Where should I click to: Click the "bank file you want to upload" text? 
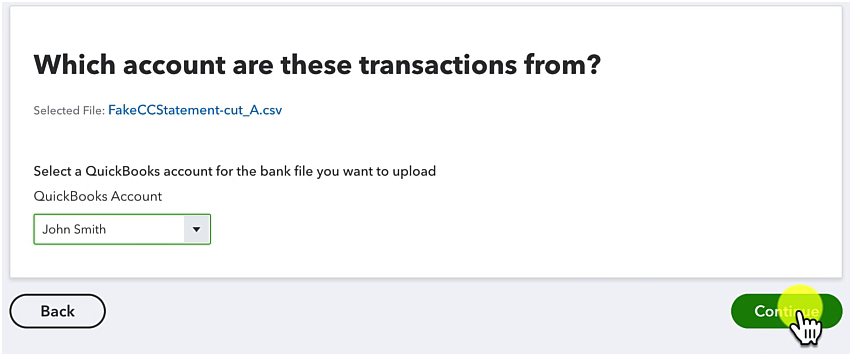point(334,171)
